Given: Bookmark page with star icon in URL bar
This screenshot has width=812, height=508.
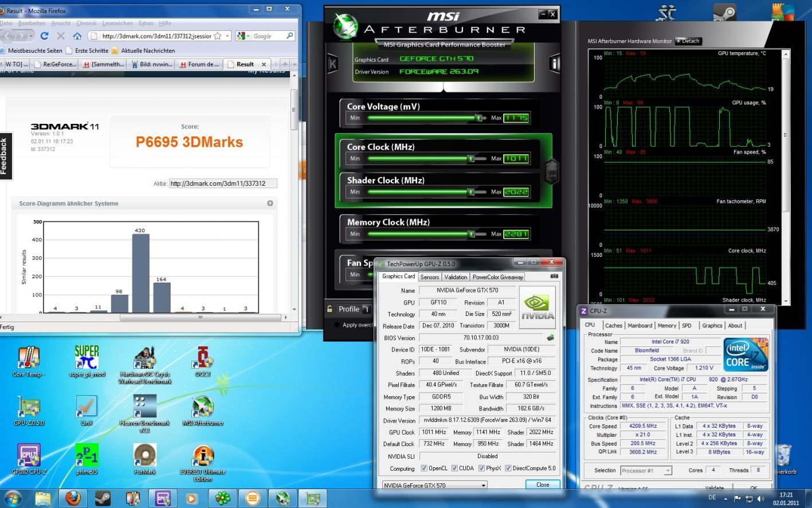Looking at the screenshot, I should tap(217, 36).
